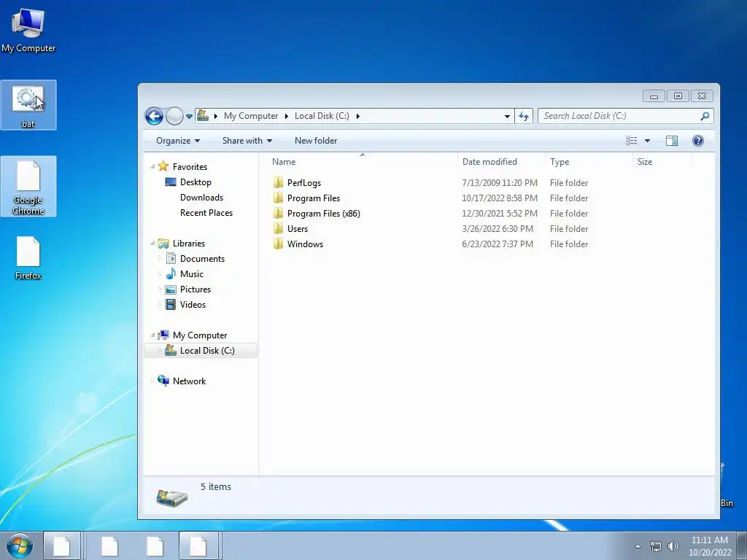Click the volume speaker tray icon

coord(673,546)
